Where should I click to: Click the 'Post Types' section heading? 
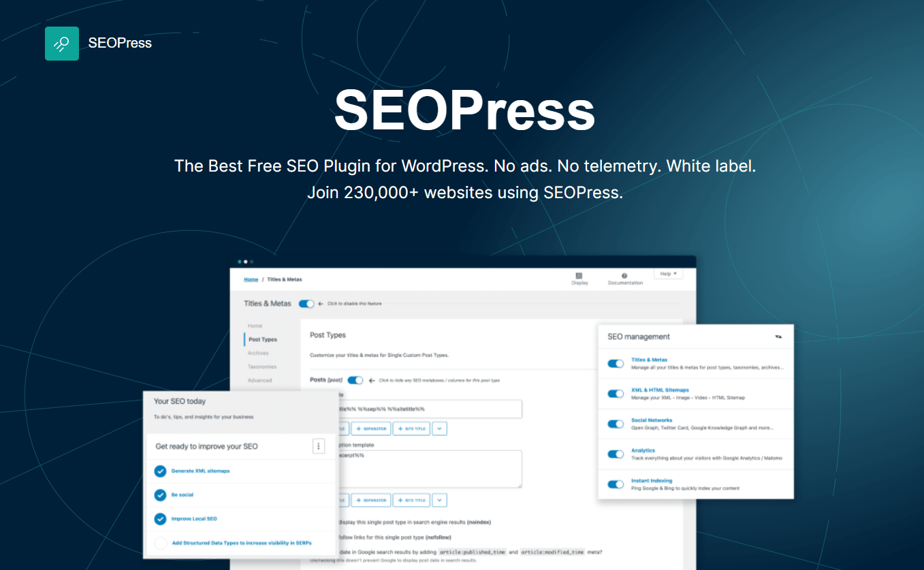click(328, 335)
